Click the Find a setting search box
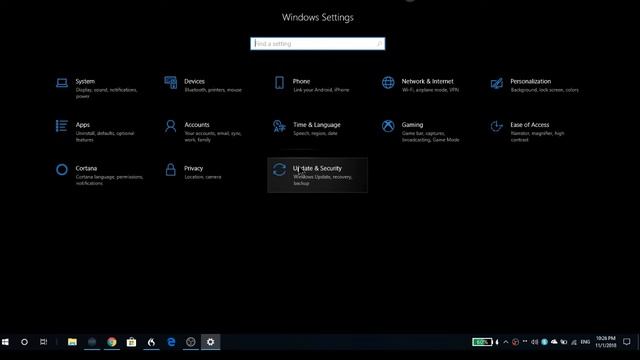The width and height of the screenshot is (640, 360). (x=318, y=44)
